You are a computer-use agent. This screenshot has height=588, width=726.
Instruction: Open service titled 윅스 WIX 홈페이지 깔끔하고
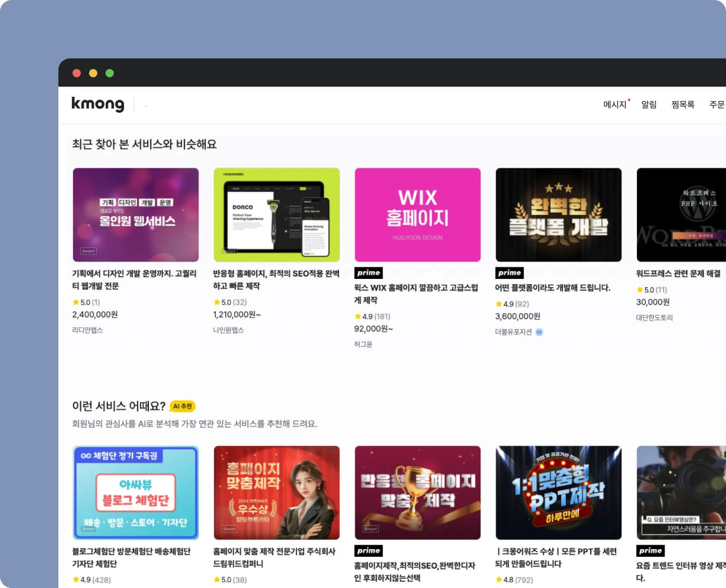tap(416, 294)
